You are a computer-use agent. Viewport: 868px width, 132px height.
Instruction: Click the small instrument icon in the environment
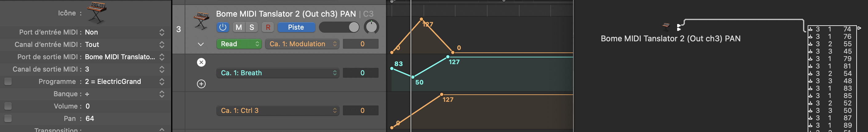(666, 25)
